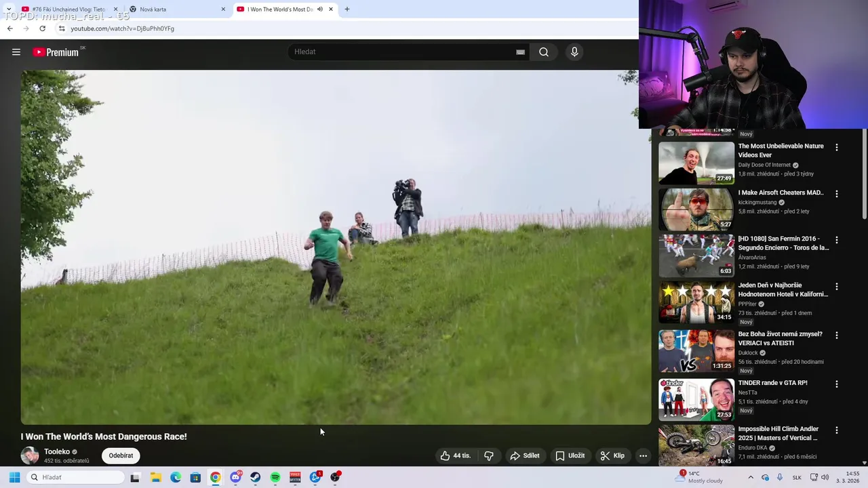Image resolution: width=868 pixels, height=488 pixels.
Task: Open the San Fermín 2016 thumbnail
Action: point(696,256)
